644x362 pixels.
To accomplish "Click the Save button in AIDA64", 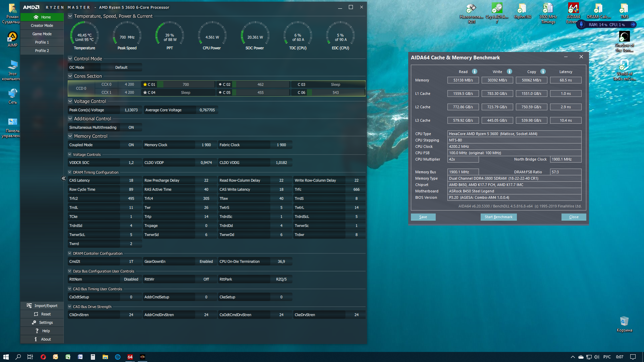I will point(423,217).
